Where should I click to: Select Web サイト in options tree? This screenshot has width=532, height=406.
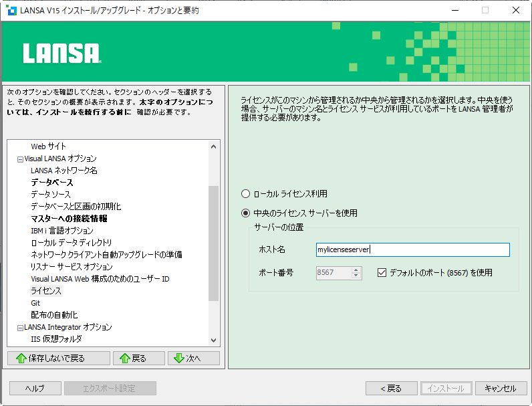click(48, 146)
